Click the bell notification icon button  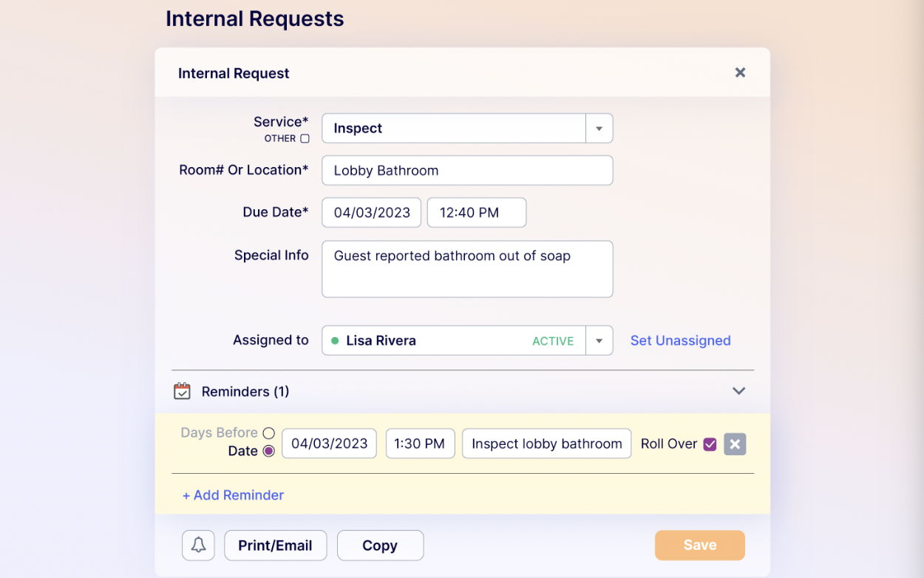pos(198,545)
